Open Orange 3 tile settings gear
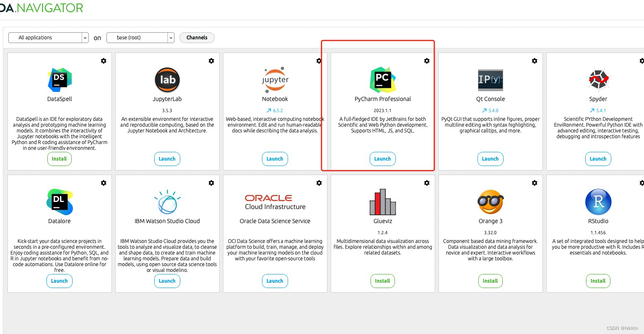The width and height of the screenshot is (644, 334). click(535, 183)
